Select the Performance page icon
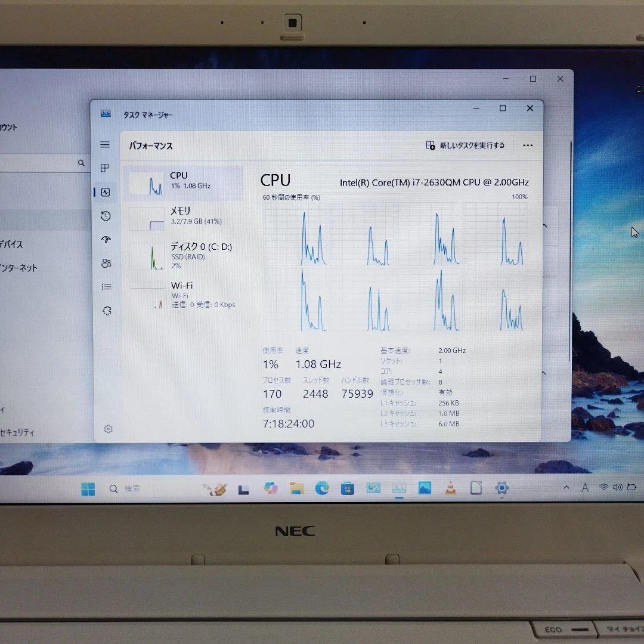 pyautogui.click(x=106, y=191)
